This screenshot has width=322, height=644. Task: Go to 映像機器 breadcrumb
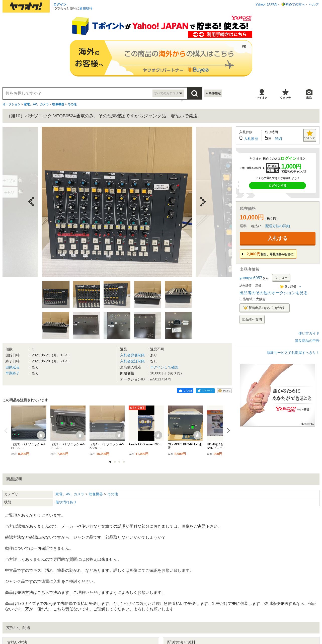tap(58, 104)
